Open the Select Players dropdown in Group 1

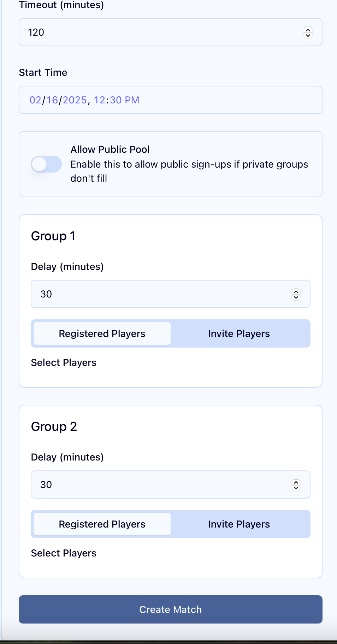pyautogui.click(x=64, y=362)
